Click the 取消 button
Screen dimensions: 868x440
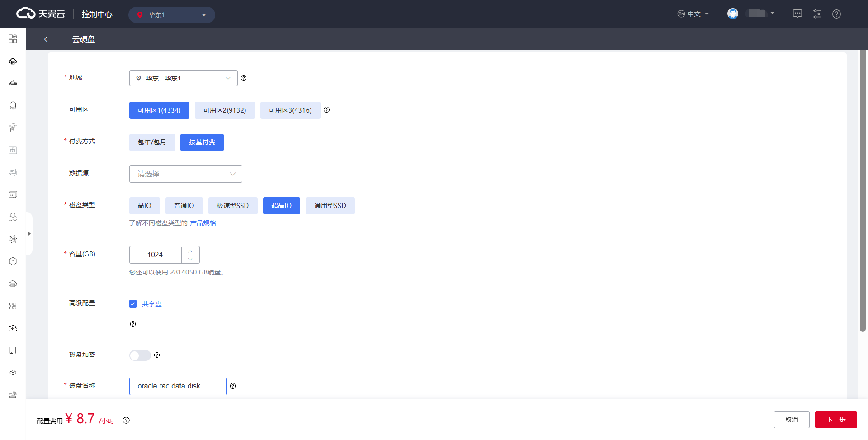coord(792,420)
